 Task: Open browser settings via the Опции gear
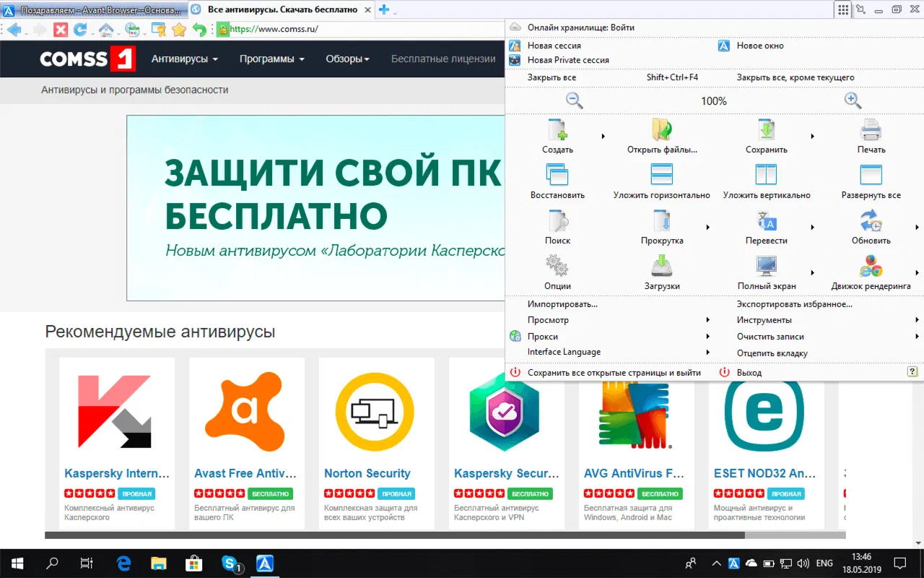point(557,266)
